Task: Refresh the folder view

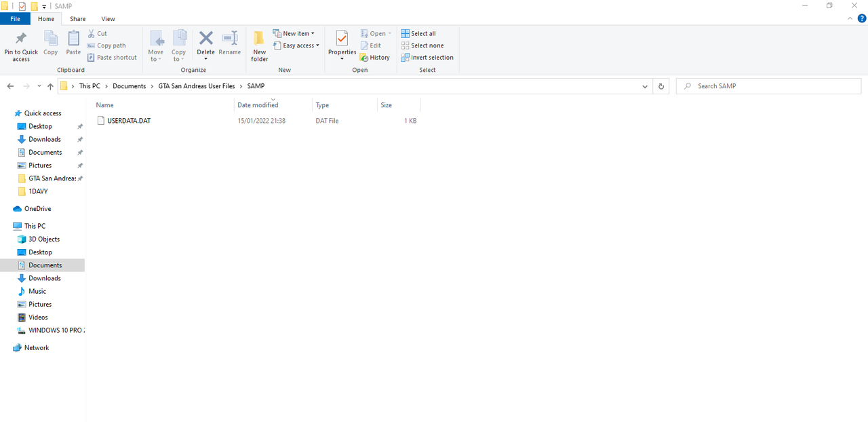Action: coord(660,86)
